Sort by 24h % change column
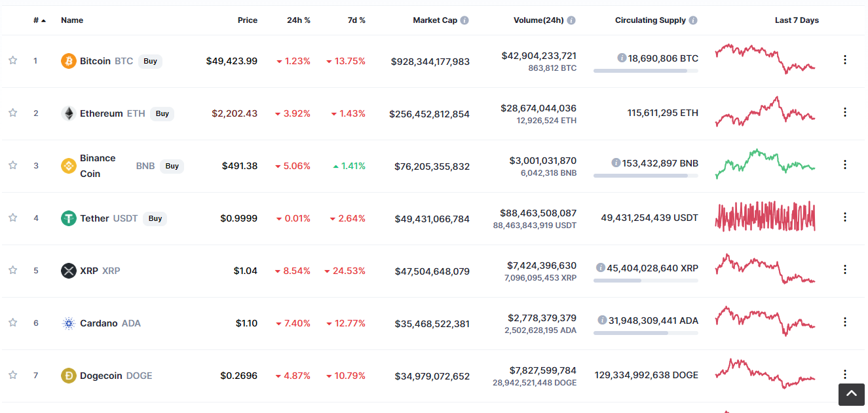Viewport: 868px width, 413px height. [x=299, y=20]
